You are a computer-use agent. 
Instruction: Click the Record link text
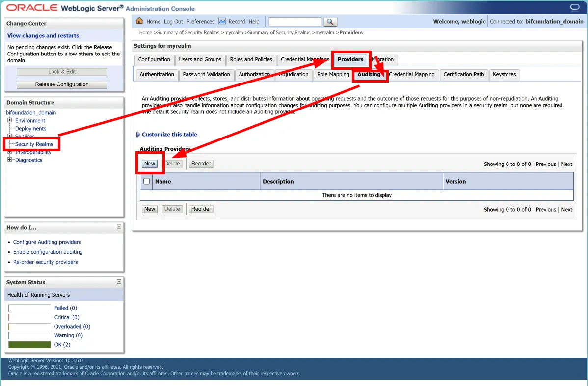(237, 22)
